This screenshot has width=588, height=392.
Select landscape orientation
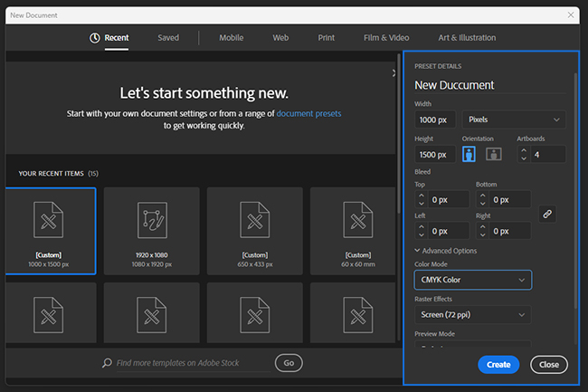click(x=494, y=154)
